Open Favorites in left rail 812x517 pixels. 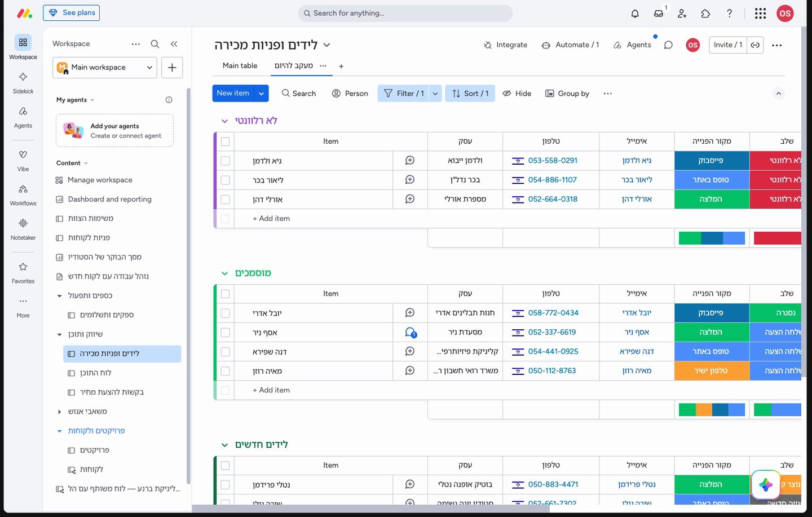[23, 272]
